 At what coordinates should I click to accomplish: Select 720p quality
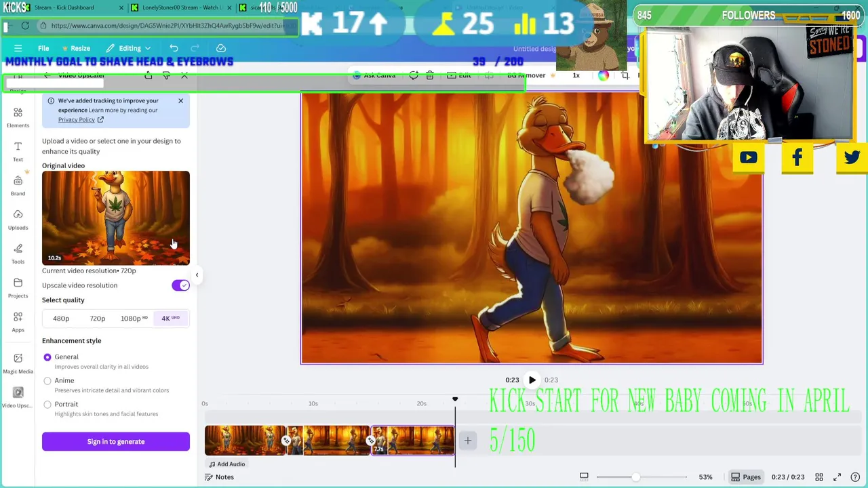click(x=98, y=319)
